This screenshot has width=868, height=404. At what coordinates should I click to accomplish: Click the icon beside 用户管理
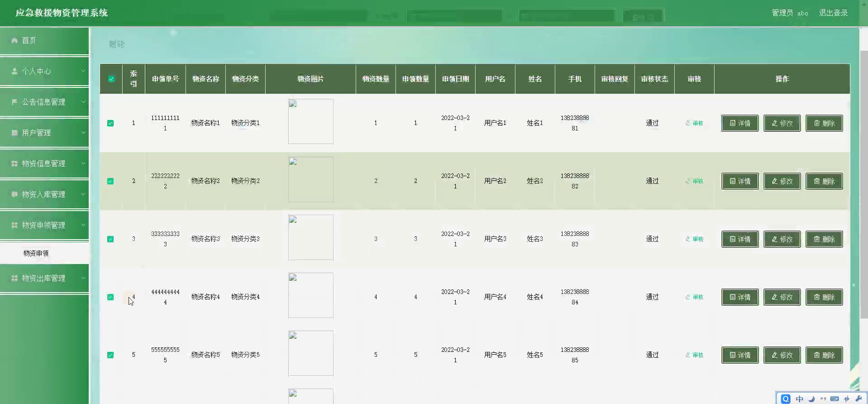(x=14, y=133)
